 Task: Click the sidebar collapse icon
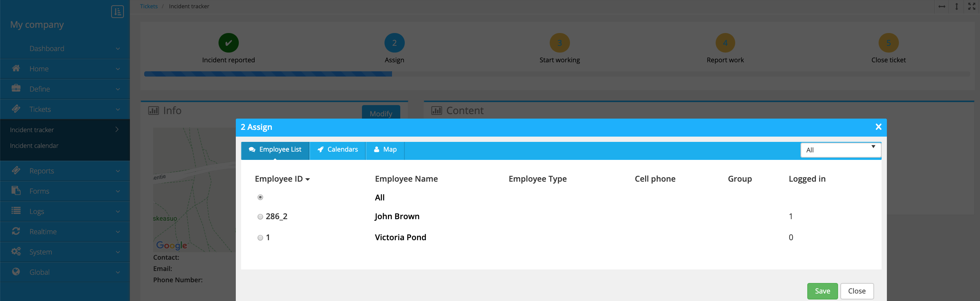pyautogui.click(x=117, y=11)
